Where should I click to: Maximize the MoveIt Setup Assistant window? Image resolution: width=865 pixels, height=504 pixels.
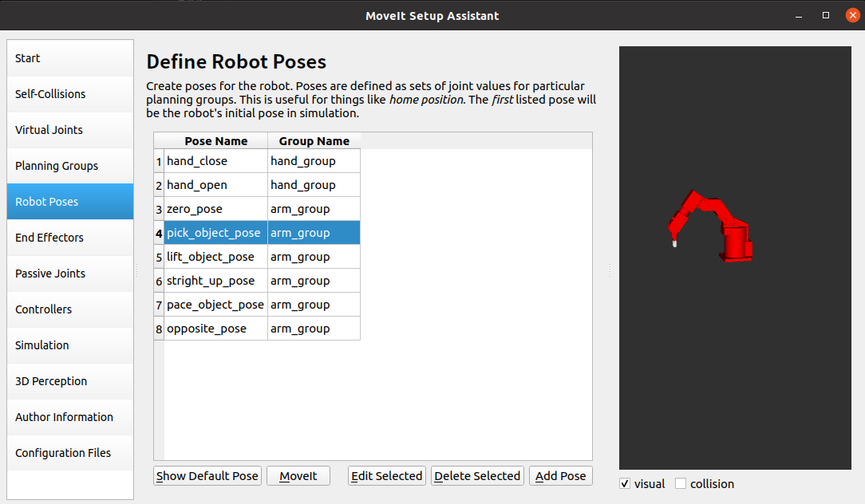coord(826,15)
